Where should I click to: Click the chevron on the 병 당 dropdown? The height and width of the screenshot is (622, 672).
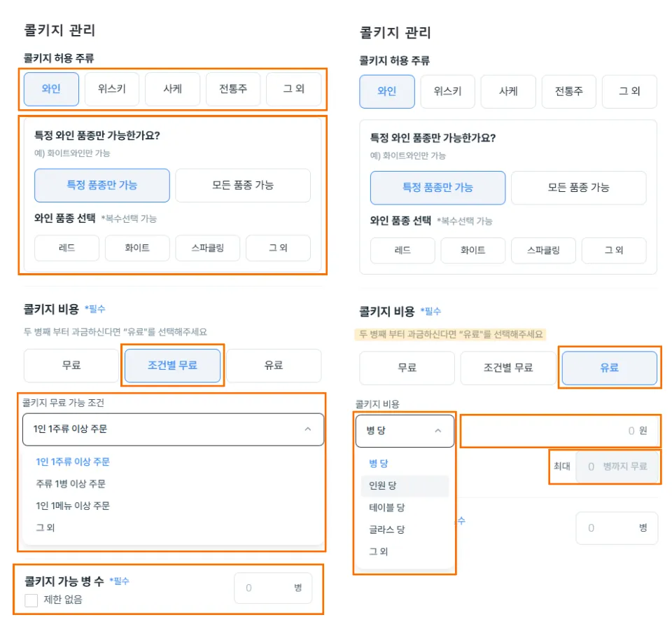click(438, 431)
